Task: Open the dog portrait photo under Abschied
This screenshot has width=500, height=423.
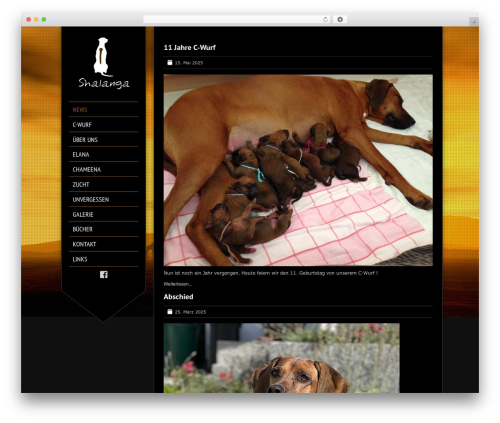Action: 281,358
